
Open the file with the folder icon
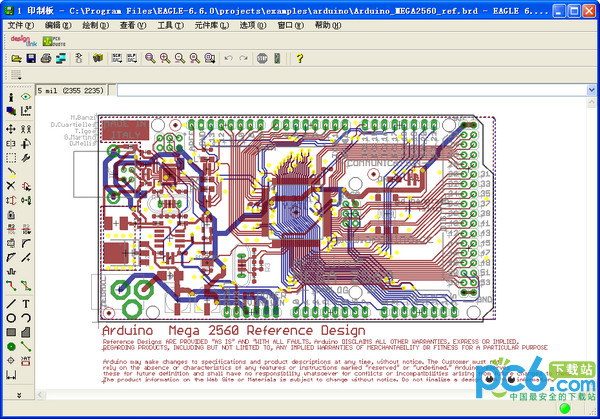click(16, 59)
